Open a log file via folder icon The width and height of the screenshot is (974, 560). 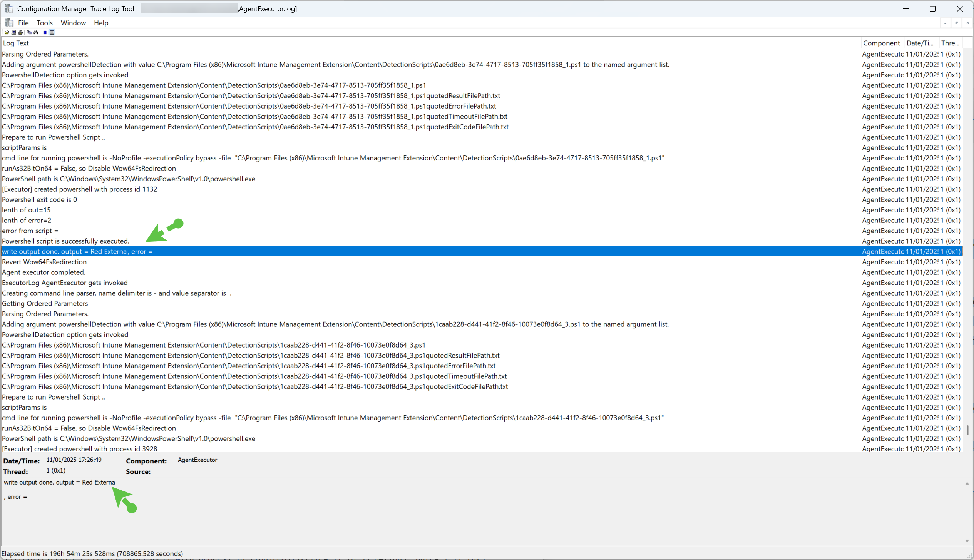pyautogui.click(x=7, y=33)
